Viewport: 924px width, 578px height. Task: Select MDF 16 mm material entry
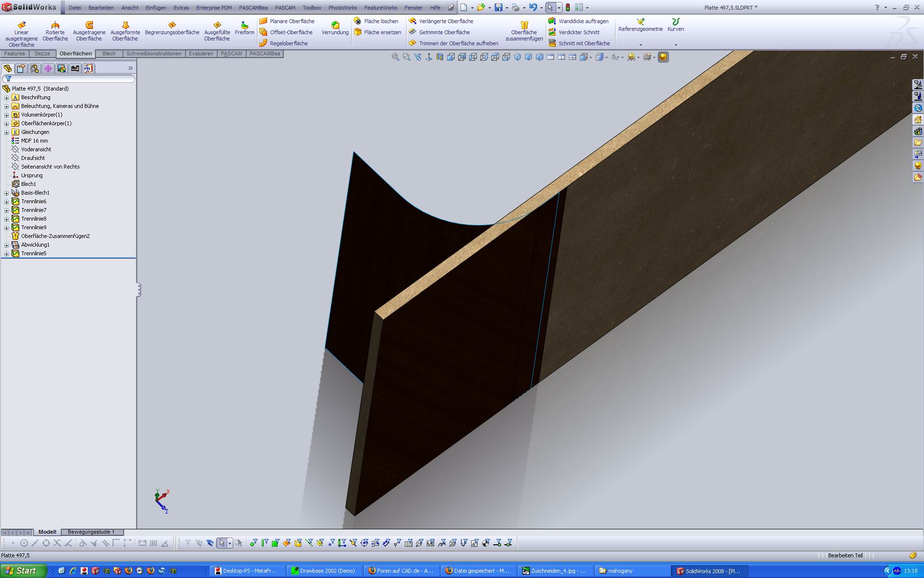pyautogui.click(x=34, y=141)
